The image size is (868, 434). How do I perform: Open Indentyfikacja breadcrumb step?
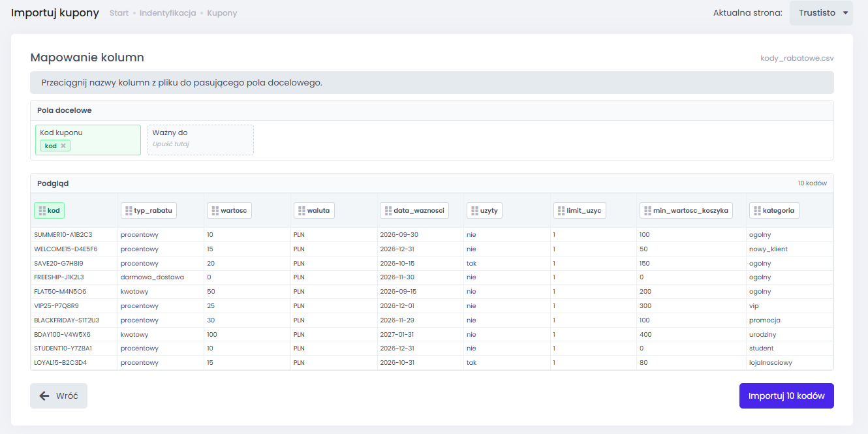168,13
